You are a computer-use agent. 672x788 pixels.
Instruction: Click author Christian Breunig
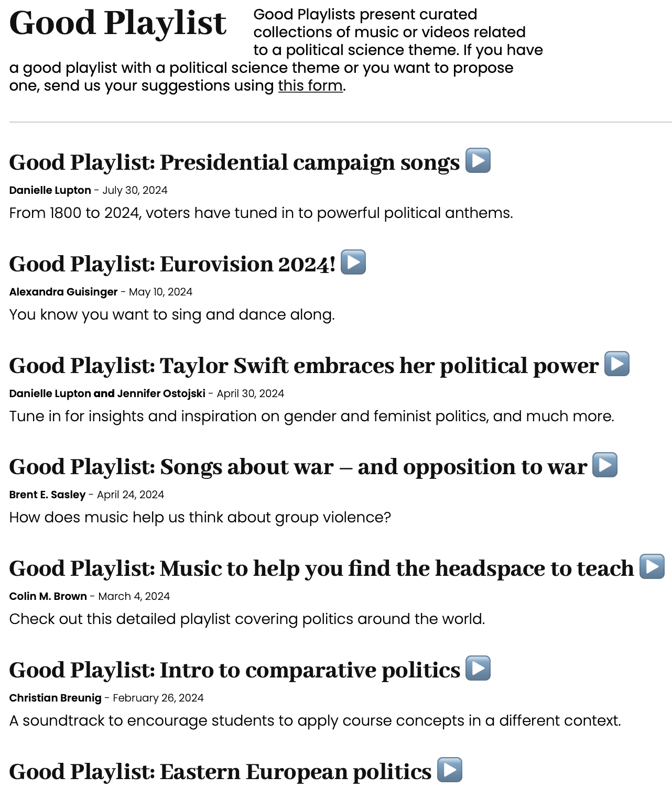tap(55, 698)
